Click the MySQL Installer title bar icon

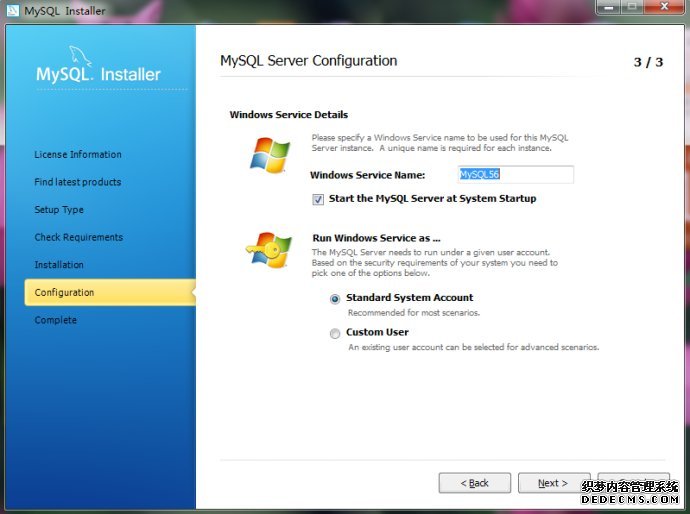(12, 11)
